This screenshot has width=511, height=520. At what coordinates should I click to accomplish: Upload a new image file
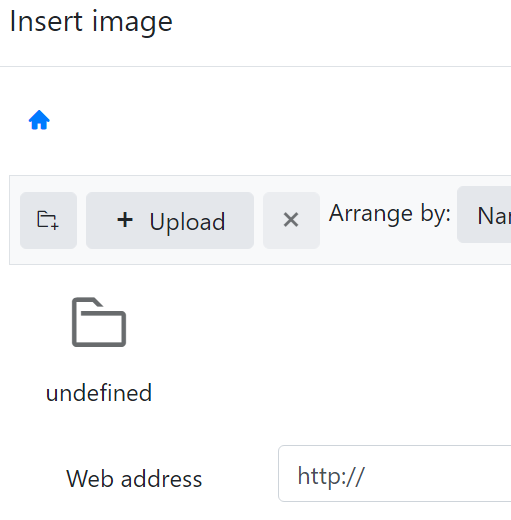(170, 220)
